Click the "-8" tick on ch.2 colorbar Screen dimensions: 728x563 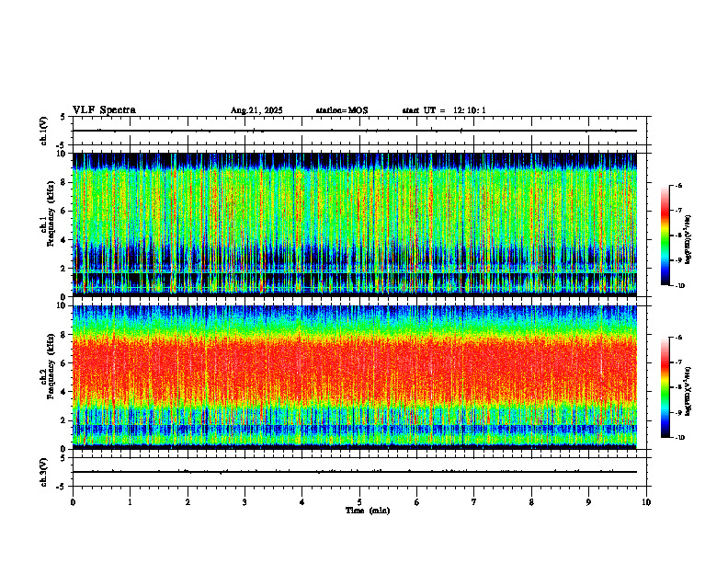[679, 387]
